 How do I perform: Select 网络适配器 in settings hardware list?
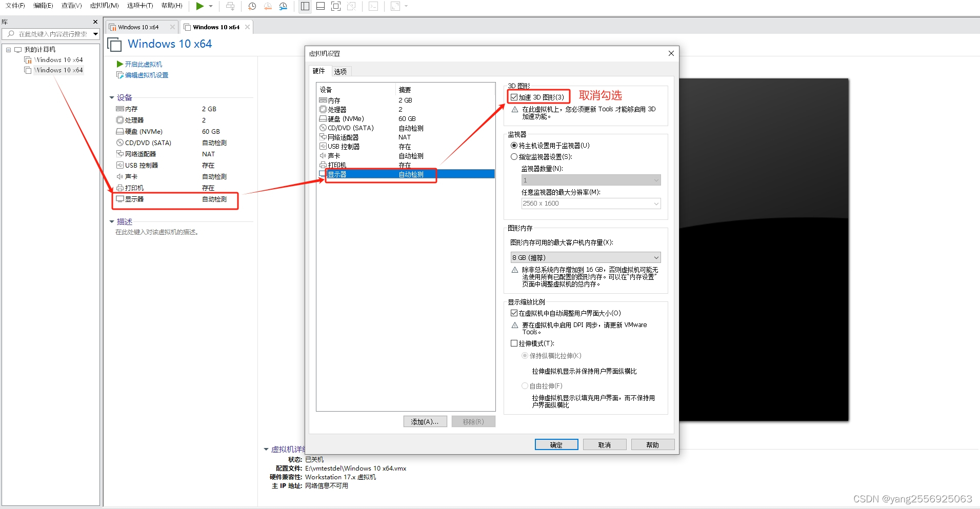coord(406,137)
